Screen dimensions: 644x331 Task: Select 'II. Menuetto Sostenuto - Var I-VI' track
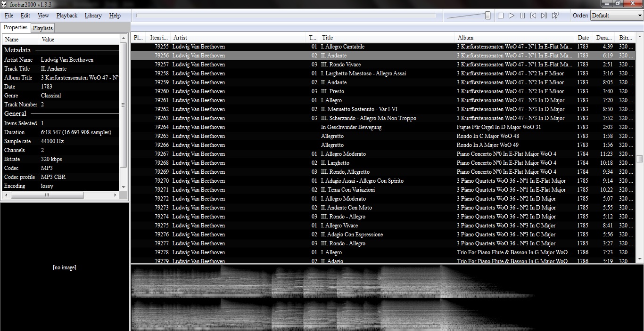click(x=383, y=109)
